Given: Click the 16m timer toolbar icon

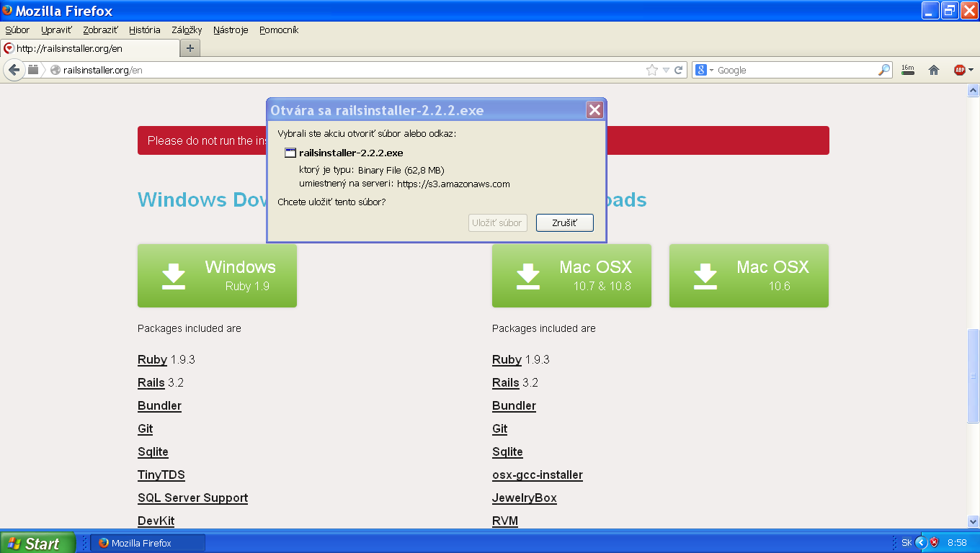Looking at the screenshot, I should [907, 70].
